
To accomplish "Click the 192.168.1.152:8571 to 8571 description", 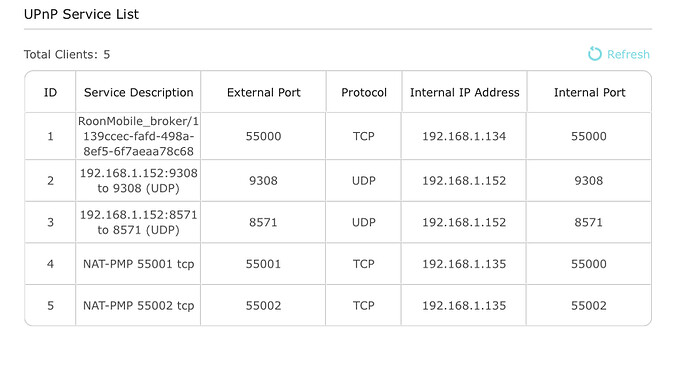I will point(138,222).
